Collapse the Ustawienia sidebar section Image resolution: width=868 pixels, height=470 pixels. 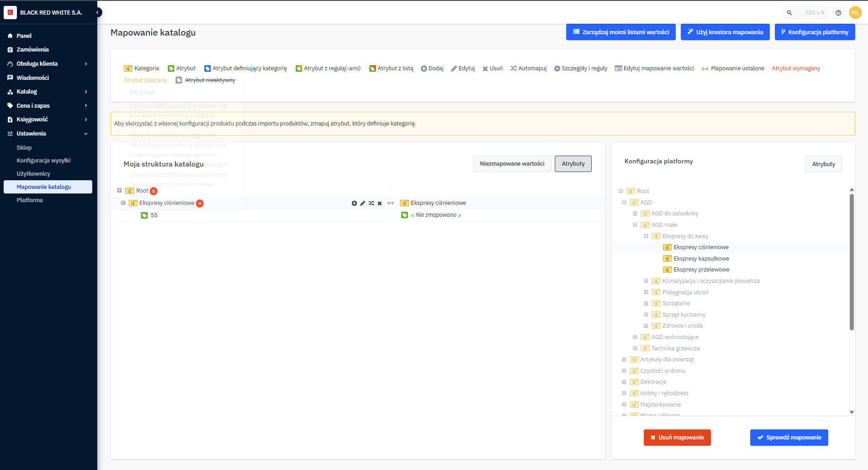click(86, 134)
